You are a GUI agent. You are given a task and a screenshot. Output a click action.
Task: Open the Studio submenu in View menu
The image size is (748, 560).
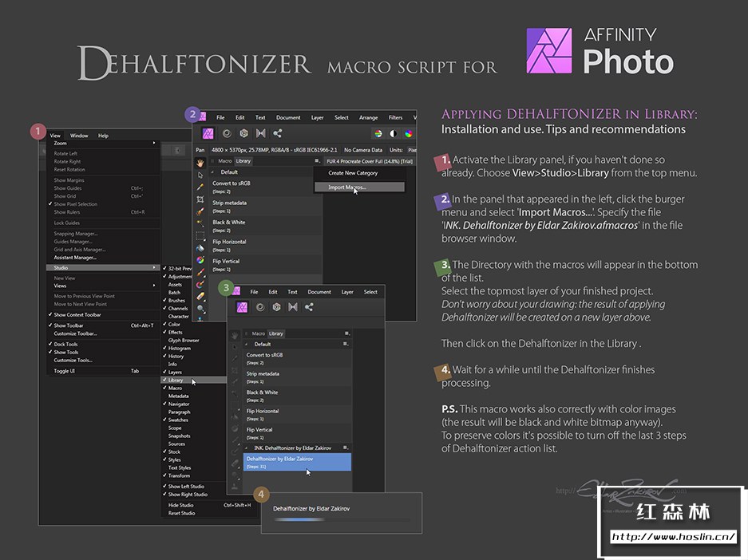[x=104, y=268]
